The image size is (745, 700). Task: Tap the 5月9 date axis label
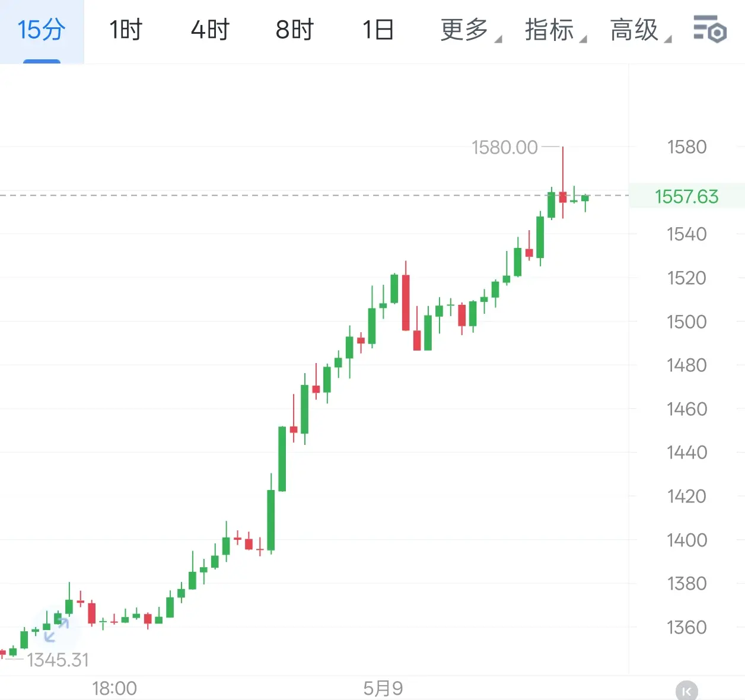pyautogui.click(x=383, y=688)
